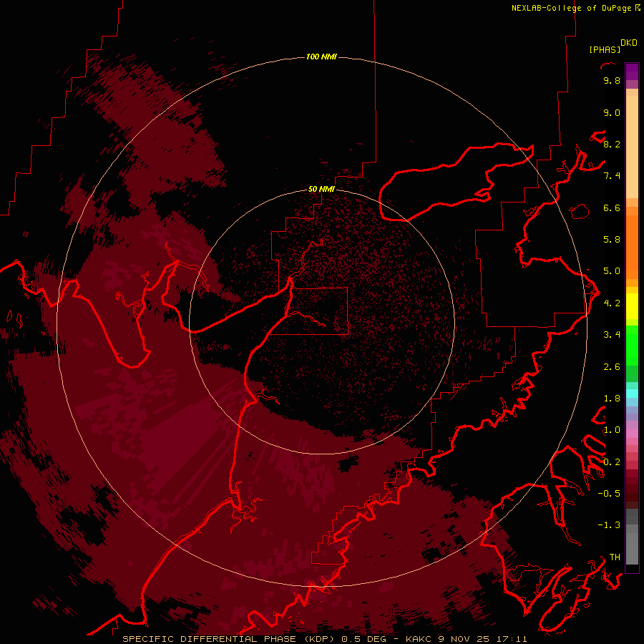This screenshot has width=644, height=644.
Task: Click the [PHAS] label above color scale
Action: tap(605, 49)
